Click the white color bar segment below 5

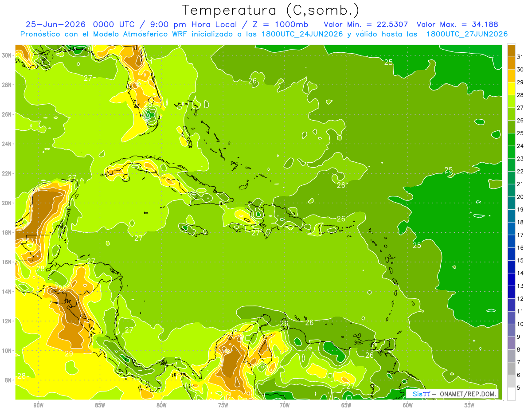(511, 394)
